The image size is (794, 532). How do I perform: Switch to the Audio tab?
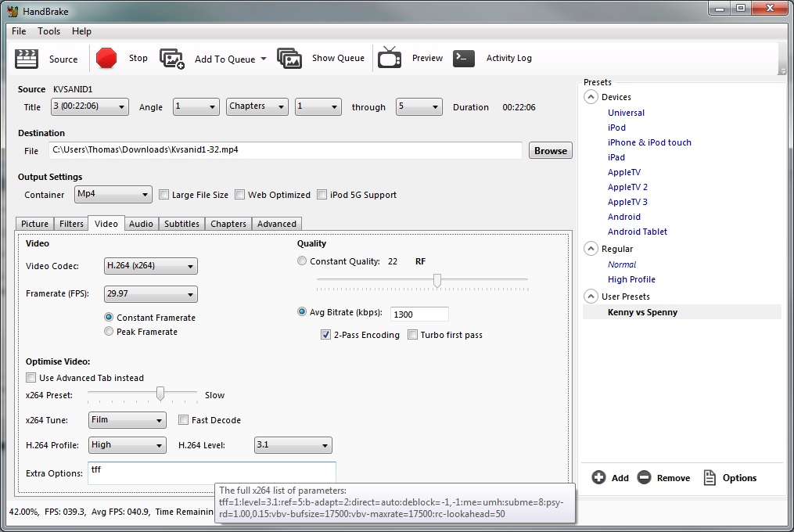pos(141,224)
